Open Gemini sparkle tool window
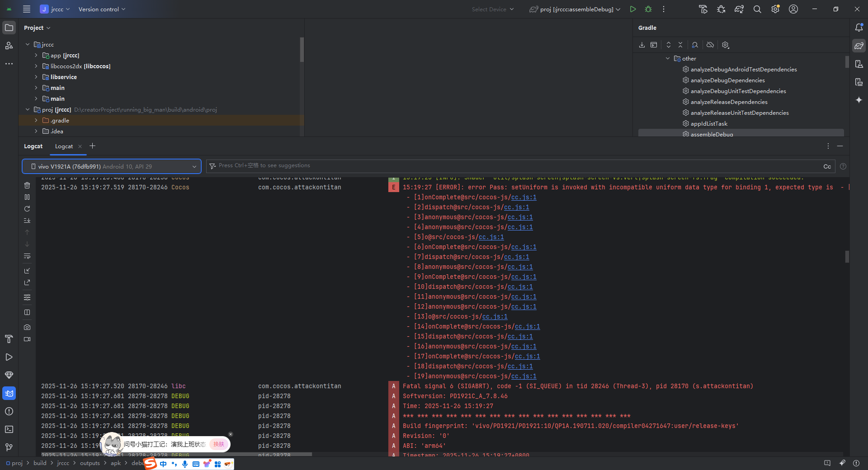The height and width of the screenshot is (470, 868). click(x=859, y=100)
